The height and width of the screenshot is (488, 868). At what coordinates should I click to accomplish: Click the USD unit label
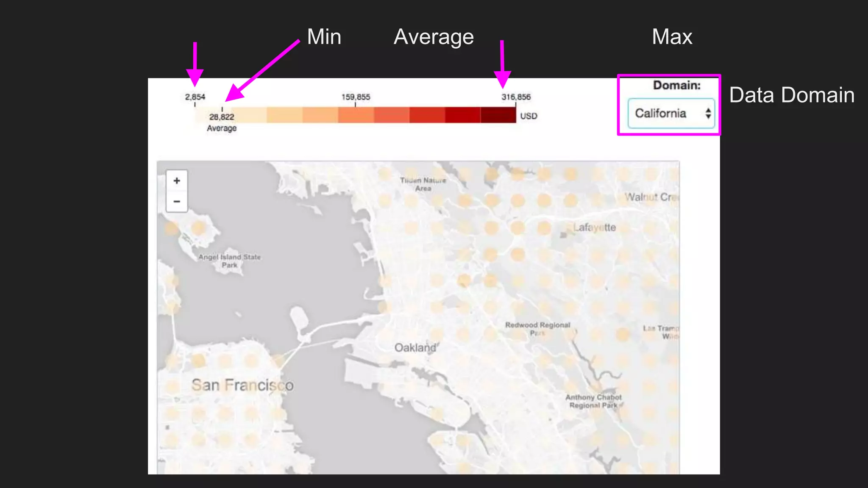click(x=529, y=116)
